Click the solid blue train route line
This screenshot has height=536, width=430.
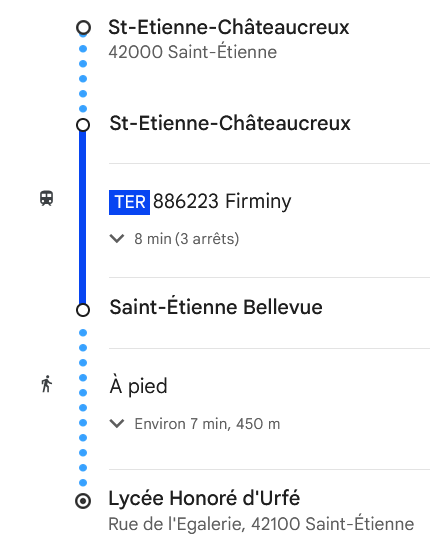coord(82,217)
